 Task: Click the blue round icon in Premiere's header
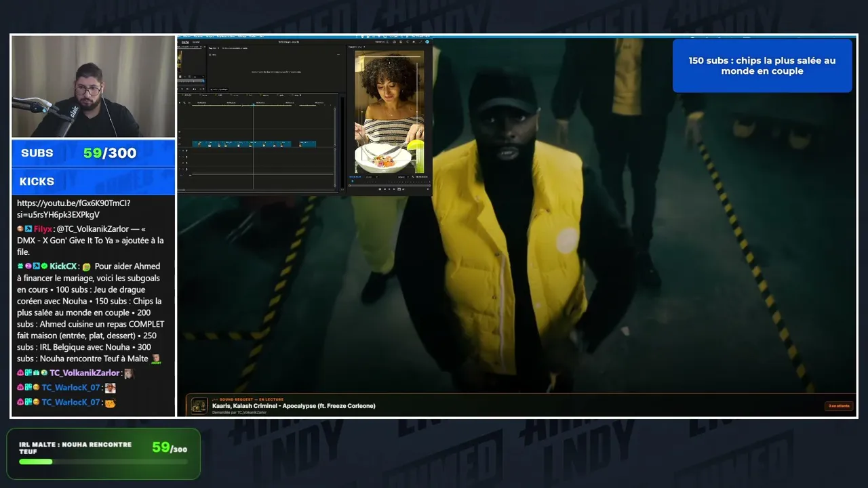point(427,41)
